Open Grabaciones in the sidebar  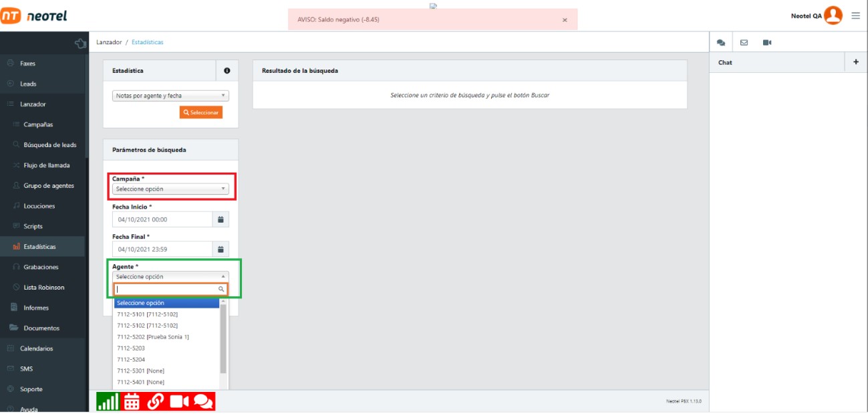[x=41, y=267]
